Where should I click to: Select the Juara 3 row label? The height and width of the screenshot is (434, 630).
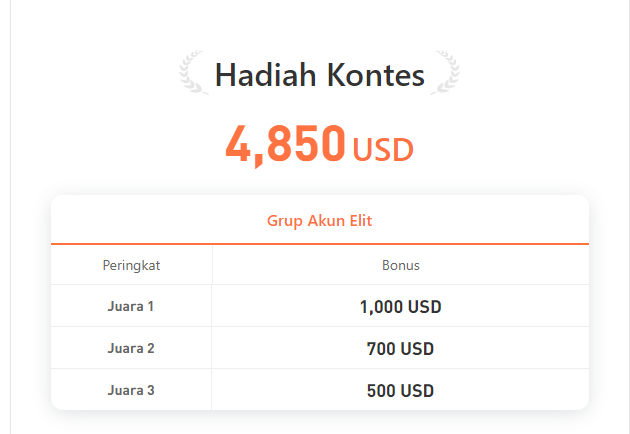tap(131, 390)
